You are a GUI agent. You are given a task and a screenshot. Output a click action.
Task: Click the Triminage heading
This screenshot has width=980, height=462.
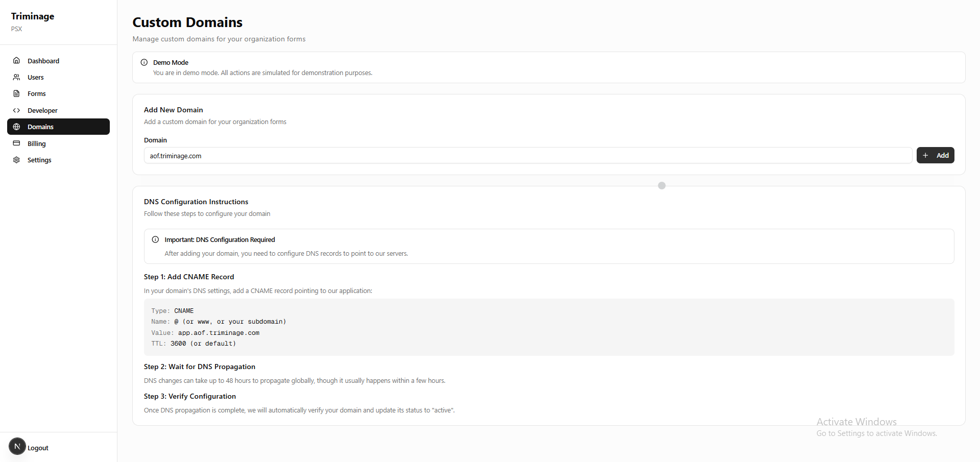pyautogui.click(x=32, y=16)
